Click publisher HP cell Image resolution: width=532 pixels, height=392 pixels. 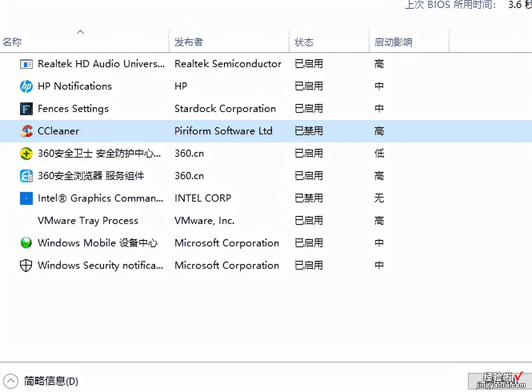click(x=181, y=86)
